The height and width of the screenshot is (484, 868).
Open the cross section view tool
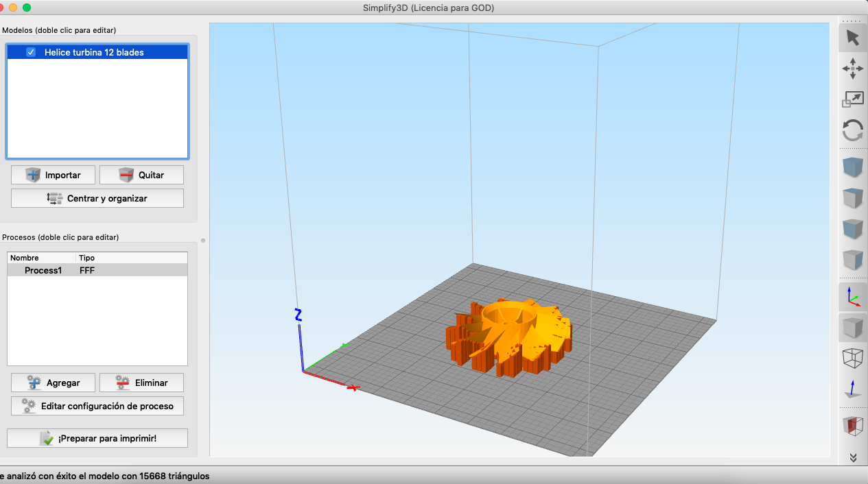[852, 426]
